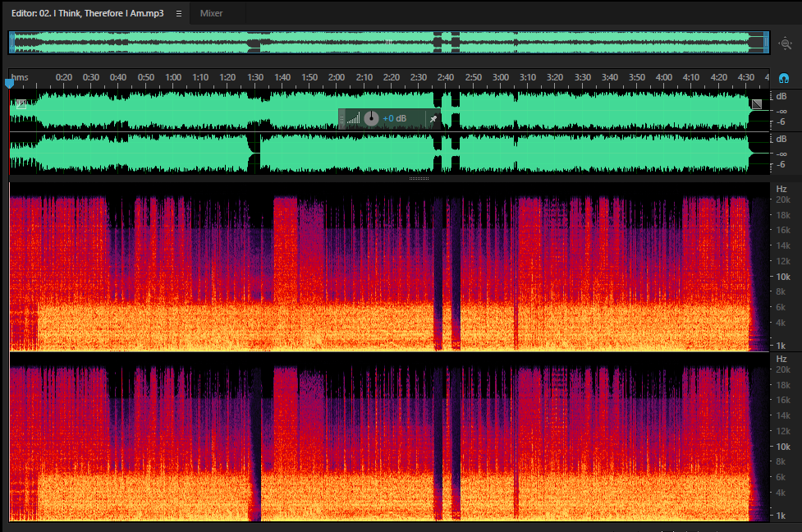
Task: Click the zoom navigator magnifier icon
Action: [x=785, y=44]
